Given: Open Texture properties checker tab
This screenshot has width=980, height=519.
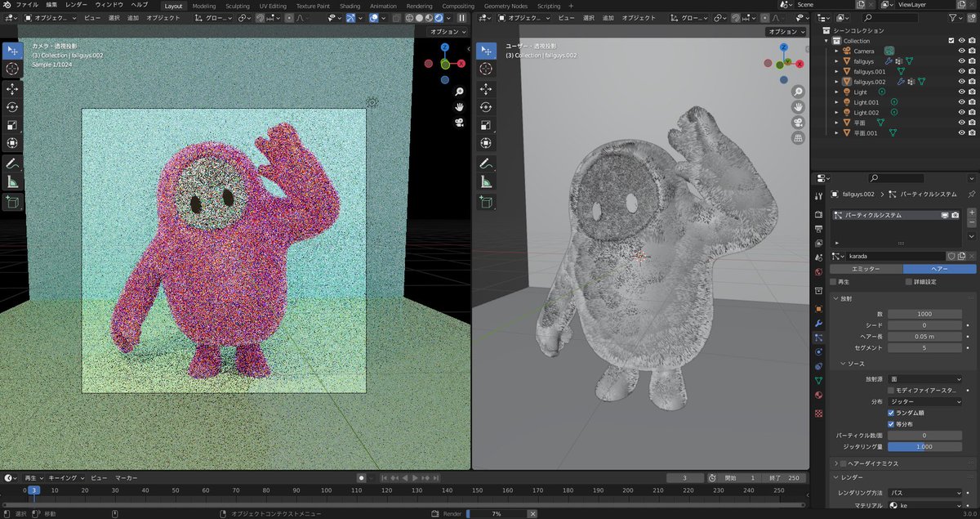Looking at the screenshot, I should coord(818,413).
